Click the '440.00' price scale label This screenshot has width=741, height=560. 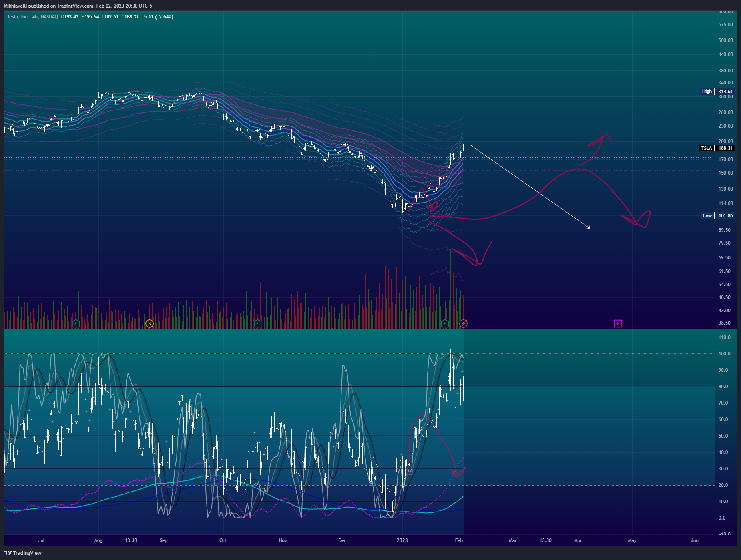[725, 54]
